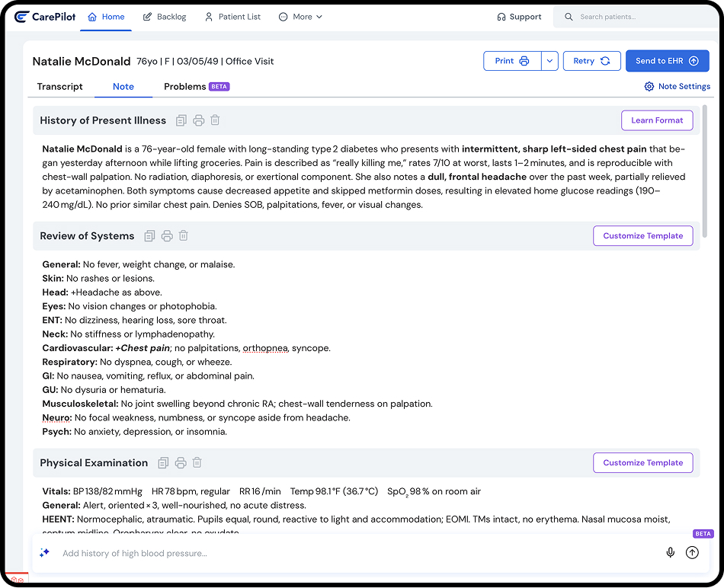Retry generating the note
This screenshot has width=724, height=588.
592,60
